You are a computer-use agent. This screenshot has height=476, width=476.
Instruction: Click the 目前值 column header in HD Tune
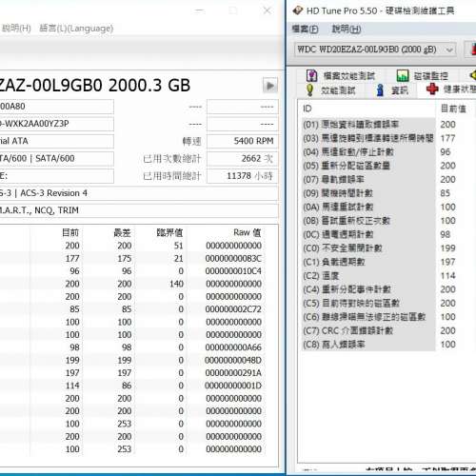coord(453,109)
